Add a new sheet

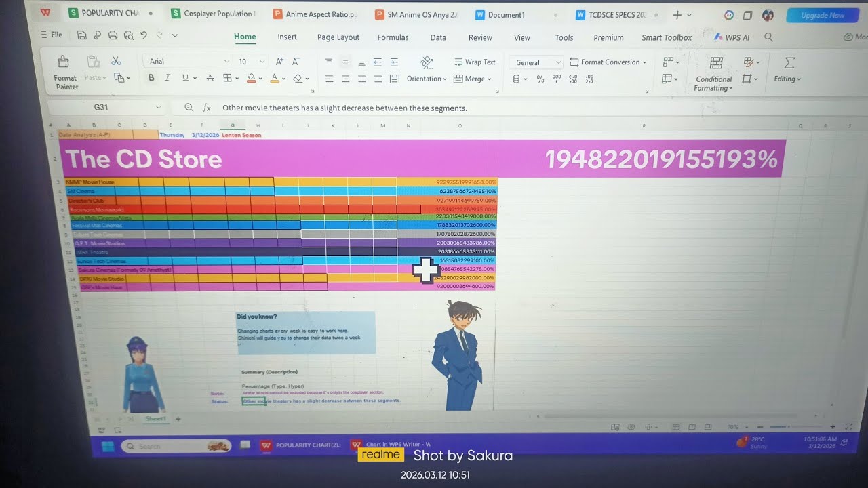(178, 419)
